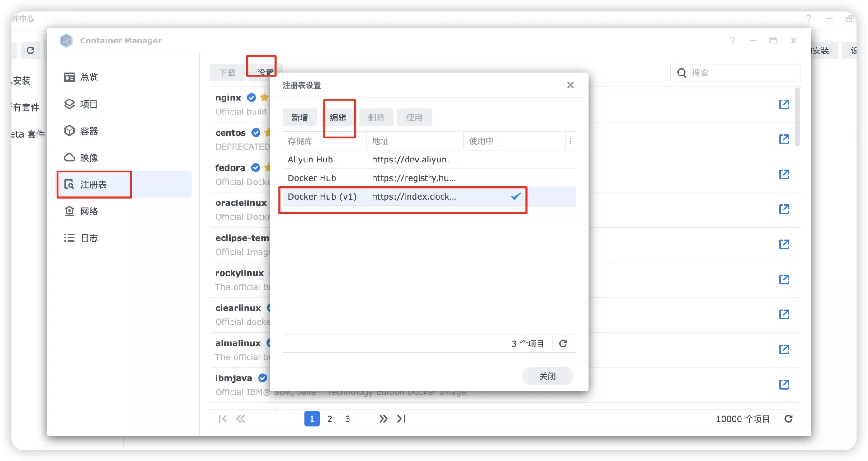Screen dimensions: 868x461
Task: Open the column options three-dot menu
Action: pos(571,141)
